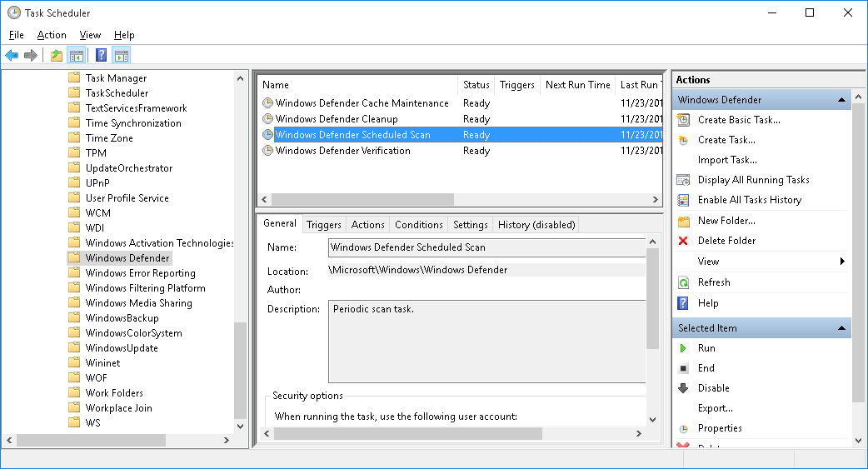868x469 pixels.
Task: Click the End stop square icon
Action: 683,368
